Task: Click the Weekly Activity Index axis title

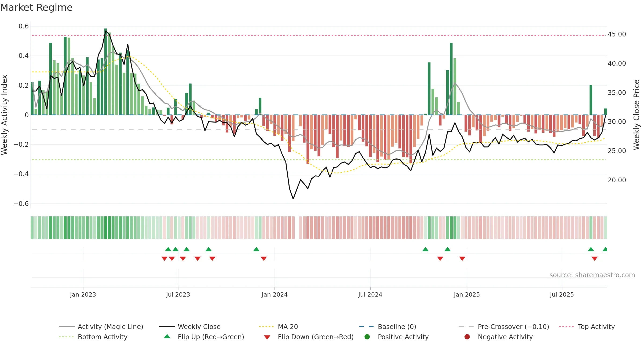Action: pos(5,115)
